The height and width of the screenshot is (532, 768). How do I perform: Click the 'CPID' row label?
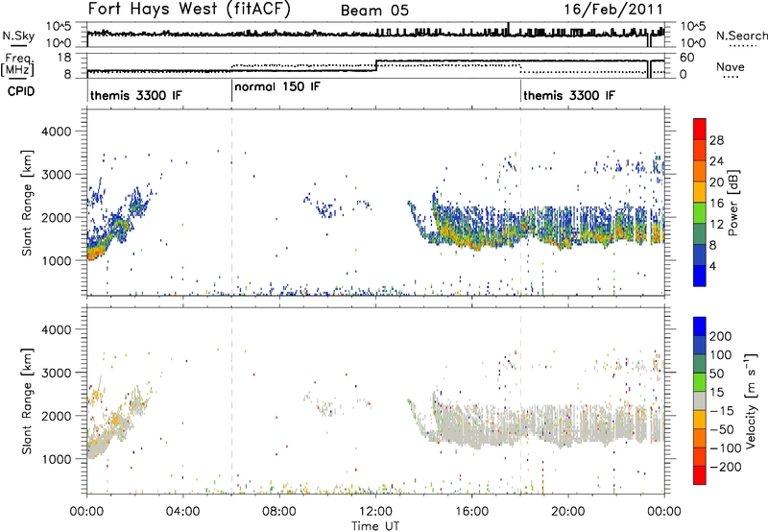(x=21, y=91)
